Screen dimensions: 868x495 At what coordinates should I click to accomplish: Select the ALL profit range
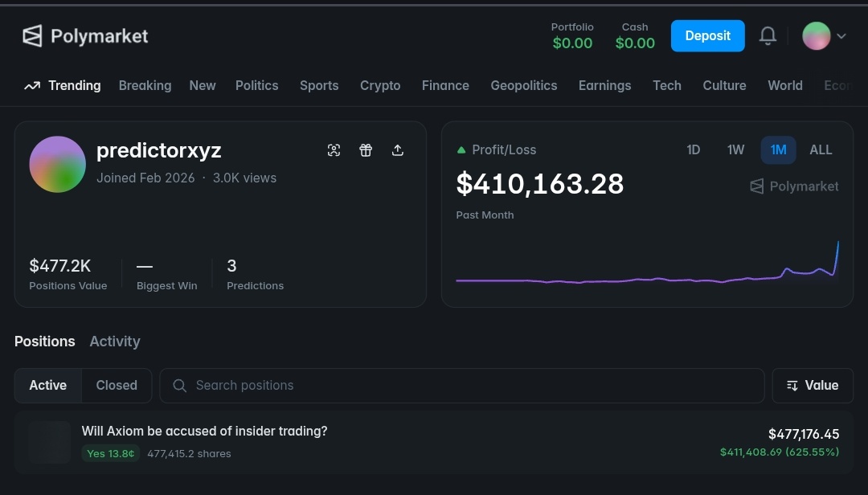[821, 150]
